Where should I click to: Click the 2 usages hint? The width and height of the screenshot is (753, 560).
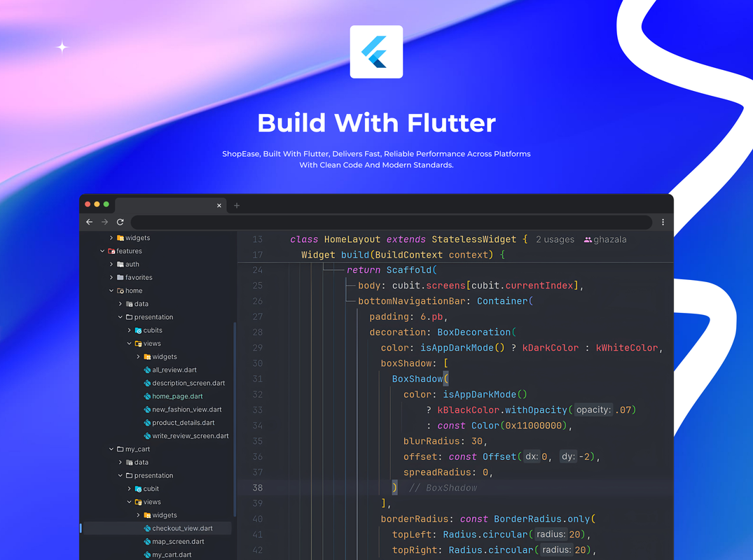click(x=555, y=239)
